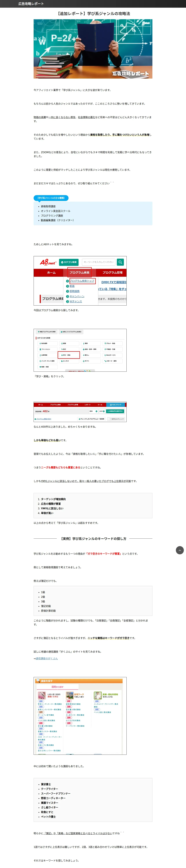Click the お気に入りプログラムを表示 star button

coord(71,332)
